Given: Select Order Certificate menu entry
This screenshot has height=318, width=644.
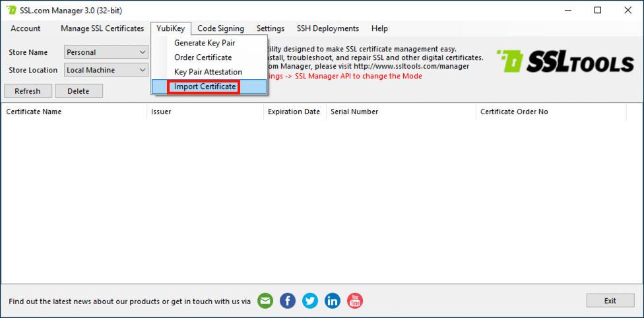Looking at the screenshot, I should click(203, 57).
